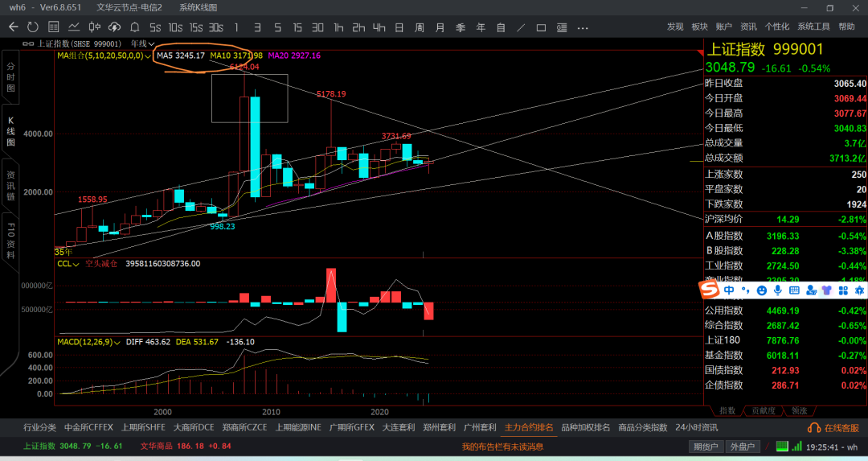
Task: Select the candlestick K-line icon
Action: tap(95, 27)
